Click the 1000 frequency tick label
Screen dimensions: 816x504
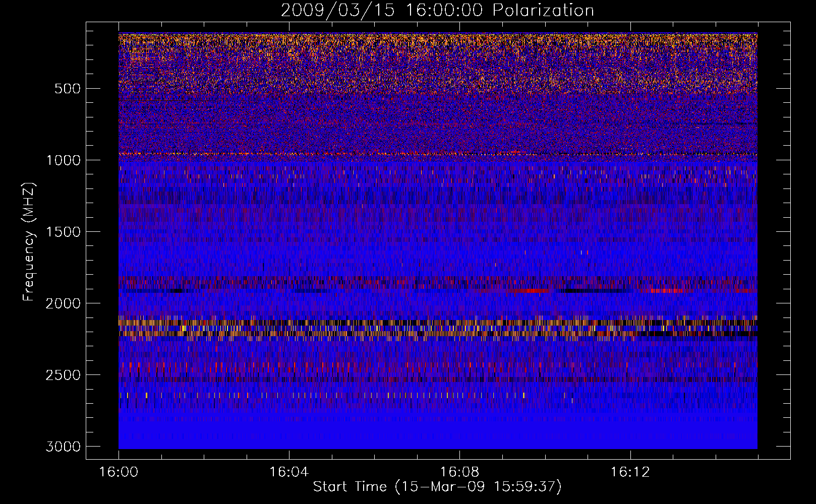(63, 160)
